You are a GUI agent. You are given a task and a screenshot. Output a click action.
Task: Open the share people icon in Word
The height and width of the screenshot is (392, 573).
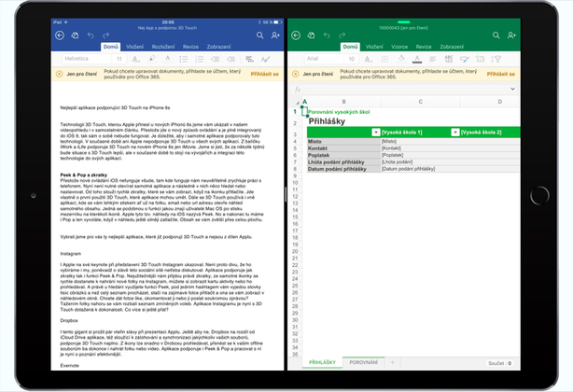[275, 35]
